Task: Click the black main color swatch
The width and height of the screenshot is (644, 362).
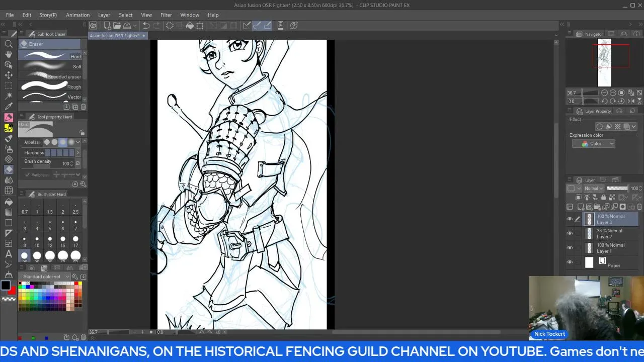Action: click(x=6, y=286)
